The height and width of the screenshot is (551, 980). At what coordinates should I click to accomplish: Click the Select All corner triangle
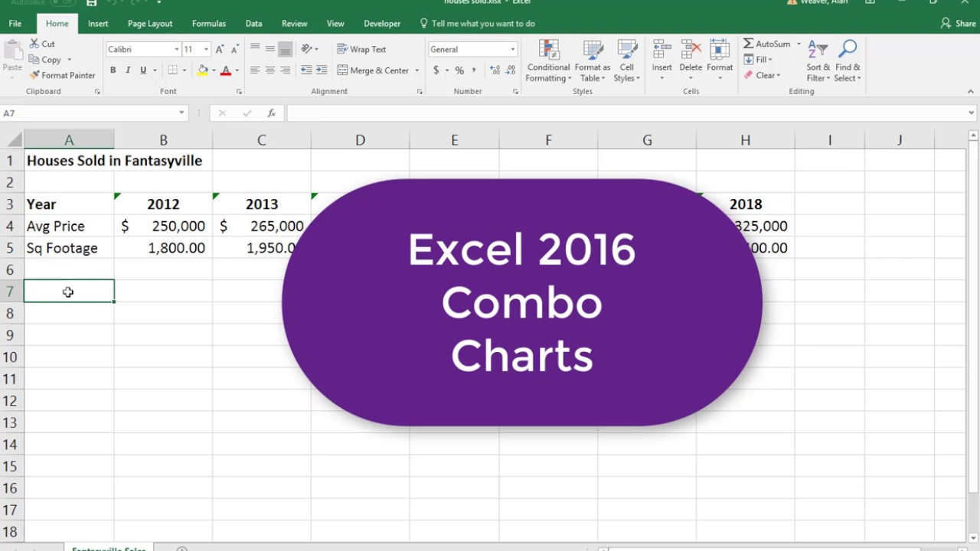tap(11, 140)
